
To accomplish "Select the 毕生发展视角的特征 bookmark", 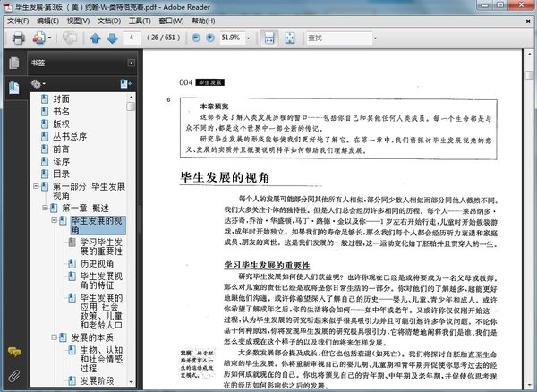I will click(101, 280).
